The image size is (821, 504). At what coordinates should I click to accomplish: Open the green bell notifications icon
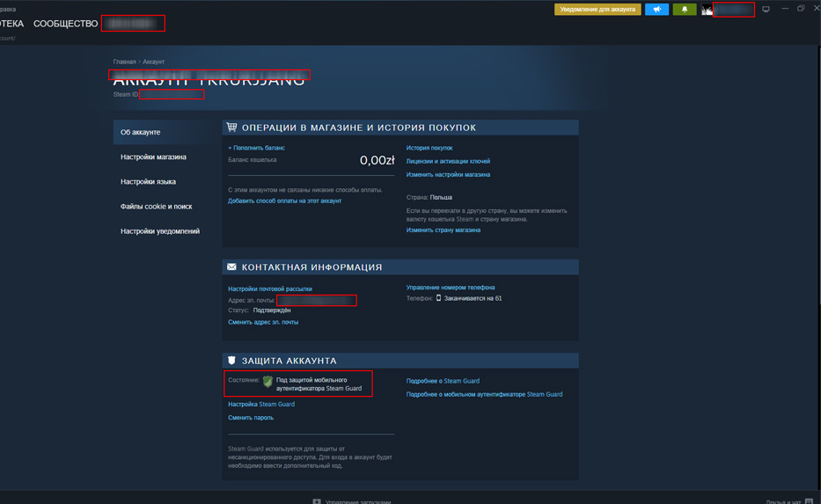click(x=685, y=10)
